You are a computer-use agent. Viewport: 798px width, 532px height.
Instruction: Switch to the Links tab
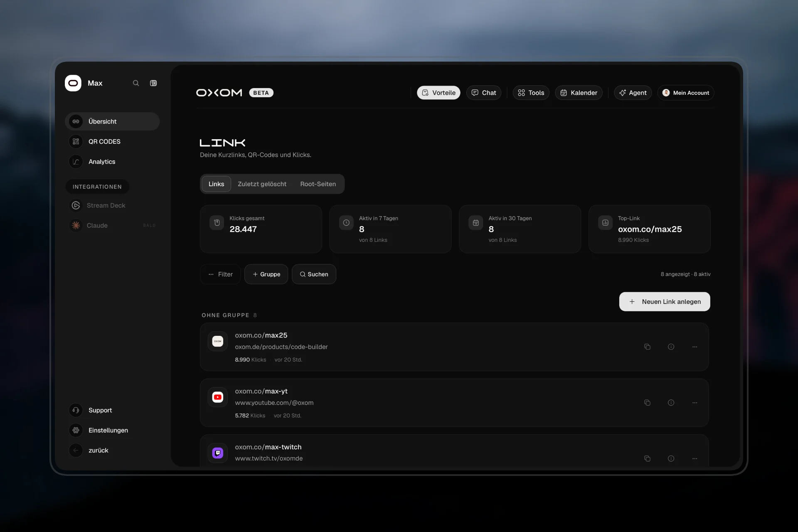[x=216, y=184]
